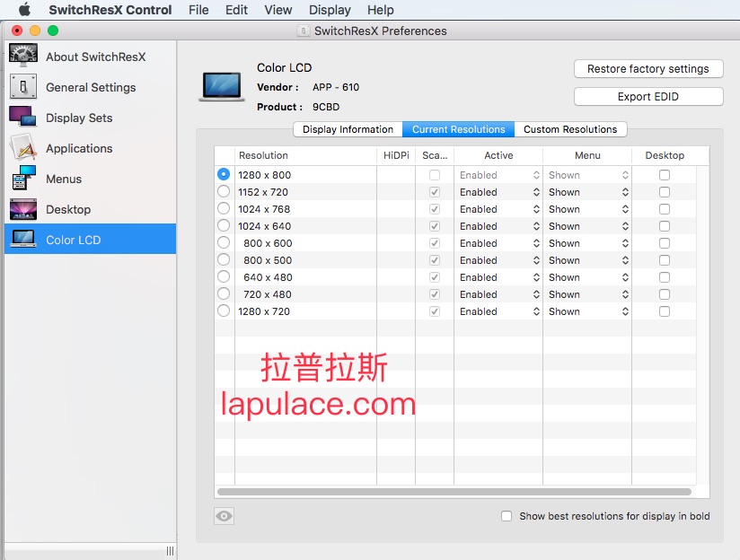Click the General Settings switch icon
Image resolution: width=740 pixels, height=560 pixels.
click(23, 87)
